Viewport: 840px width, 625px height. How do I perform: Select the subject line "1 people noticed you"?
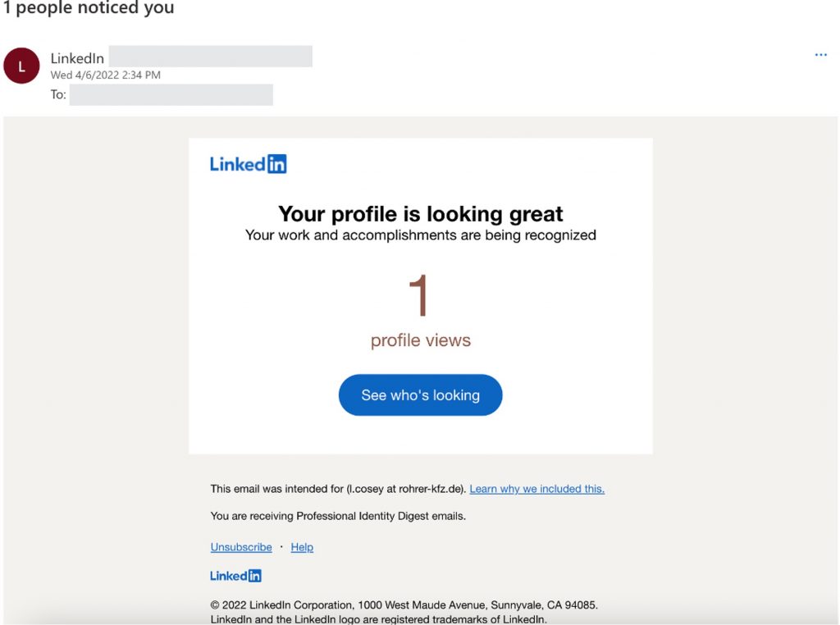coord(88,8)
